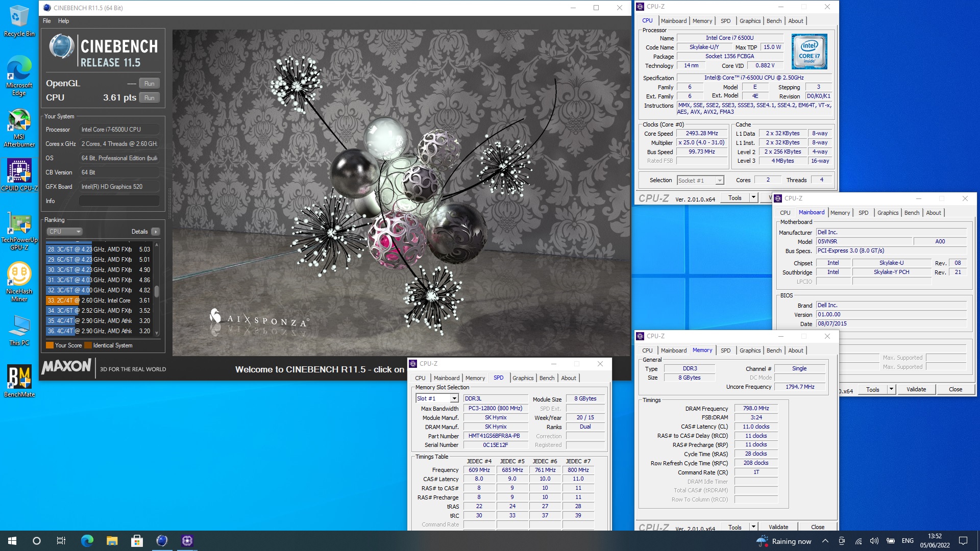Open Task View on the taskbar
980x551 pixels.
click(61, 541)
